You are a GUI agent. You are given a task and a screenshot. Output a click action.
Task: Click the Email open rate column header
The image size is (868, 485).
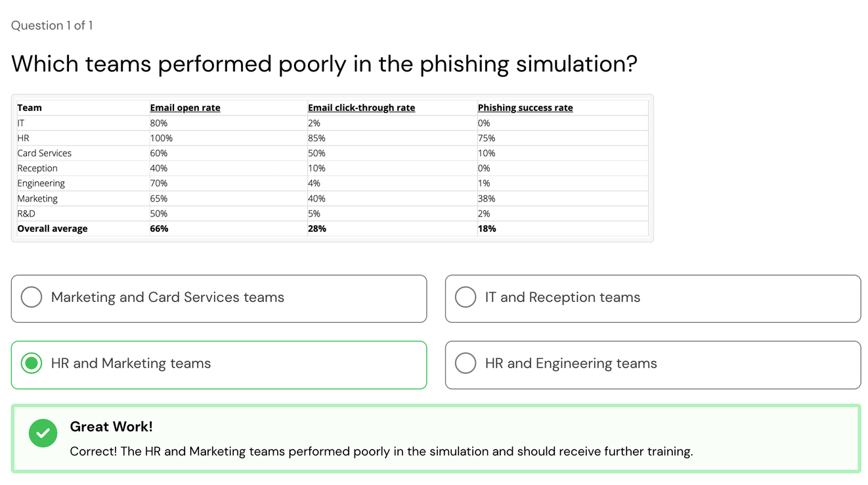185,108
